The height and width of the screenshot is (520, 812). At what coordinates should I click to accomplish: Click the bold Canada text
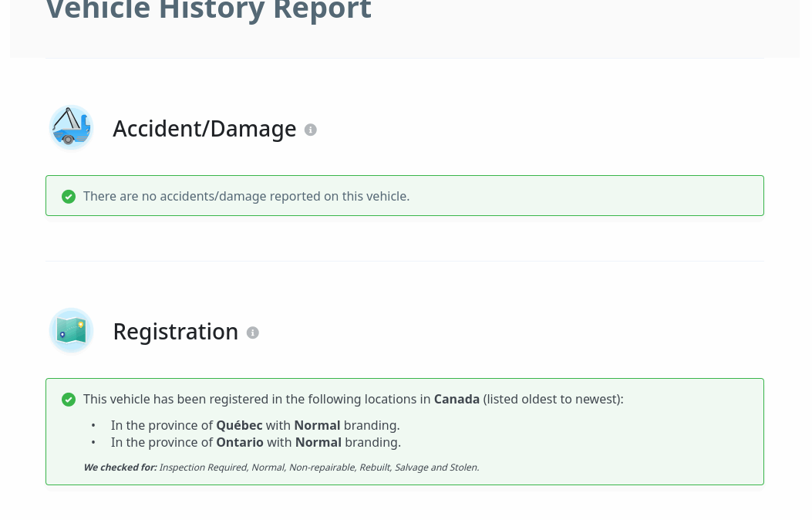point(457,400)
